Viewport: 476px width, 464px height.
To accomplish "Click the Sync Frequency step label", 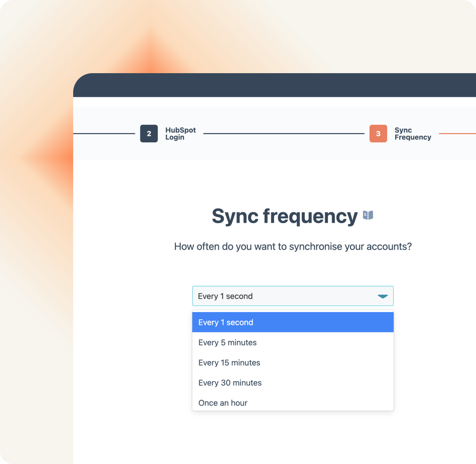I will pyautogui.click(x=412, y=133).
